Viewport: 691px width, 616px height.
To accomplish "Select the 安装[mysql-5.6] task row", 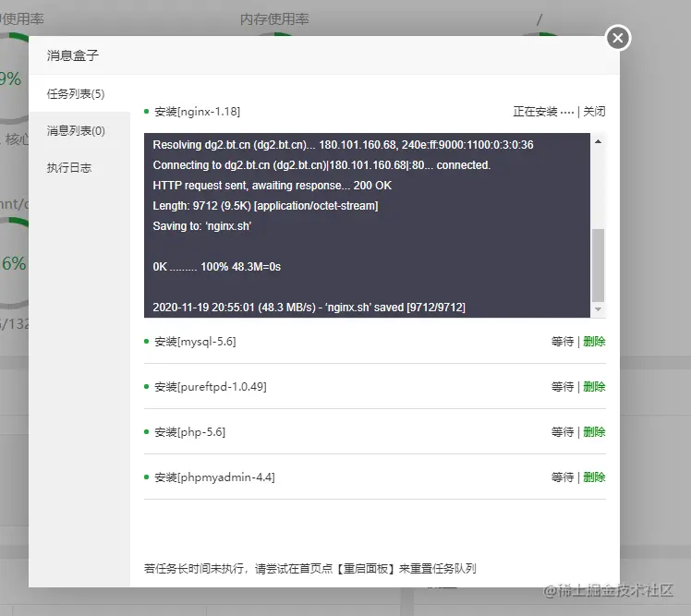I will 374,342.
